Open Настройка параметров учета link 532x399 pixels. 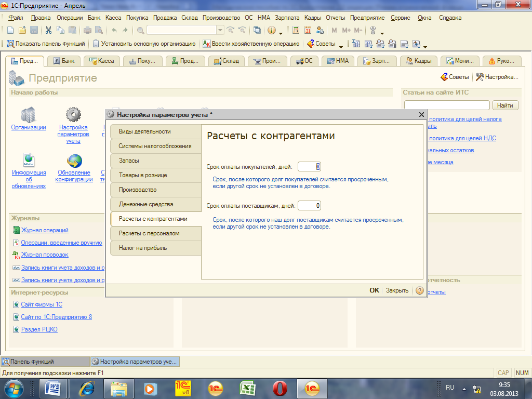pos(73,134)
